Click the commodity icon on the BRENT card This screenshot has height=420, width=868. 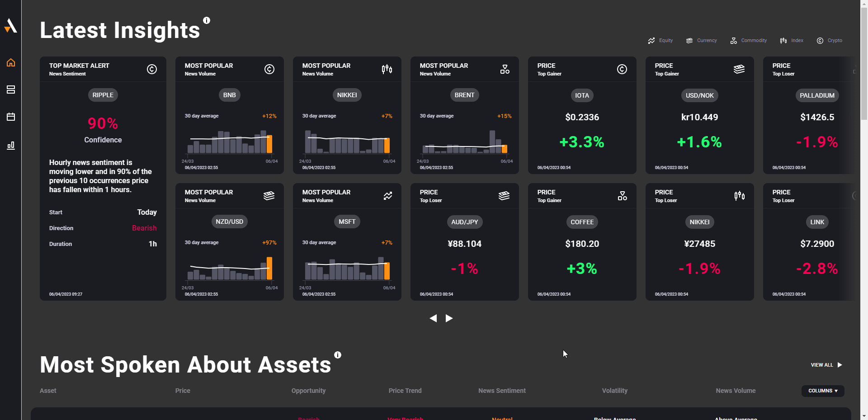[505, 69]
